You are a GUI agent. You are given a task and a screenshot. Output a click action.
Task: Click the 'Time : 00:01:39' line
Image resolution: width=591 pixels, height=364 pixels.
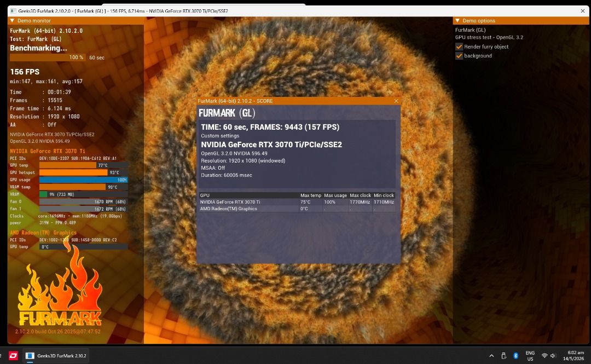tap(40, 92)
